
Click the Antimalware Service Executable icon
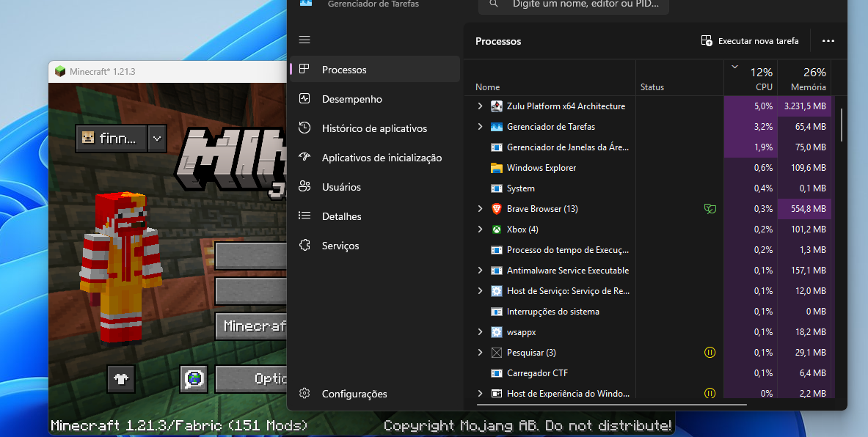coord(497,271)
